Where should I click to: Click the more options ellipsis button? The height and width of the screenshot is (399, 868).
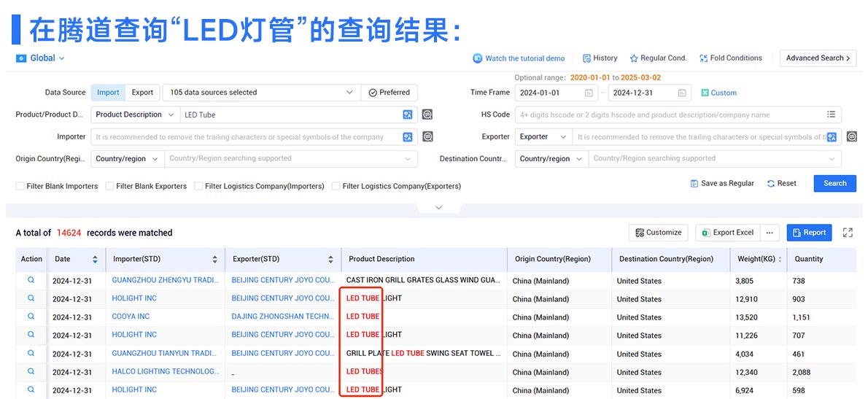[769, 233]
